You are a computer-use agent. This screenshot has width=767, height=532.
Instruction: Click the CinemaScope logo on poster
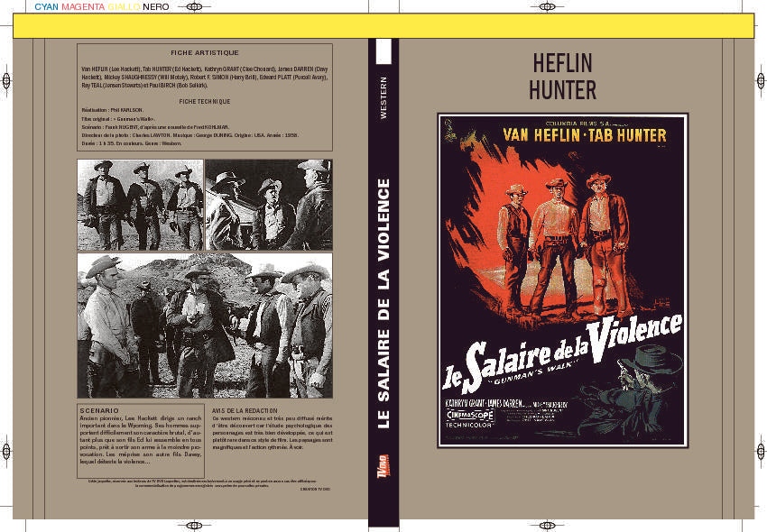pos(469,415)
